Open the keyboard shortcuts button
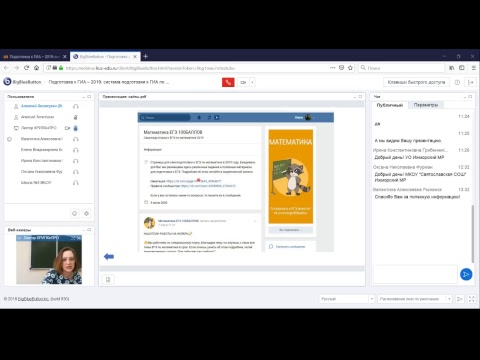 click(x=416, y=82)
